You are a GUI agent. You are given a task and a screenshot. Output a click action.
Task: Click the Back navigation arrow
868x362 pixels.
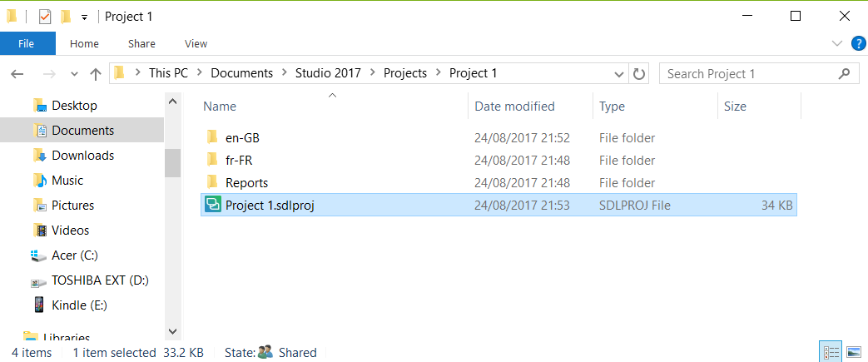click(x=17, y=73)
